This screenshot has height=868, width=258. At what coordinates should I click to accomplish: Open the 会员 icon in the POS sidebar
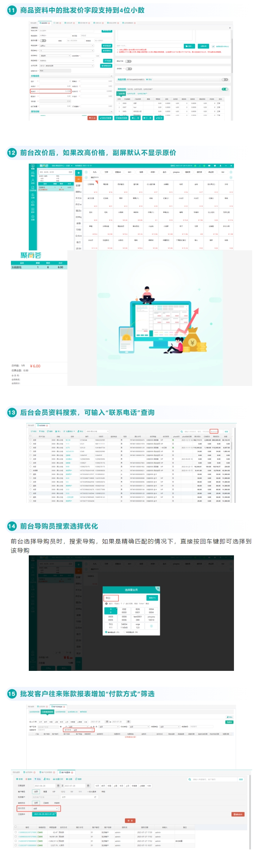pyautogui.click(x=33, y=181)
